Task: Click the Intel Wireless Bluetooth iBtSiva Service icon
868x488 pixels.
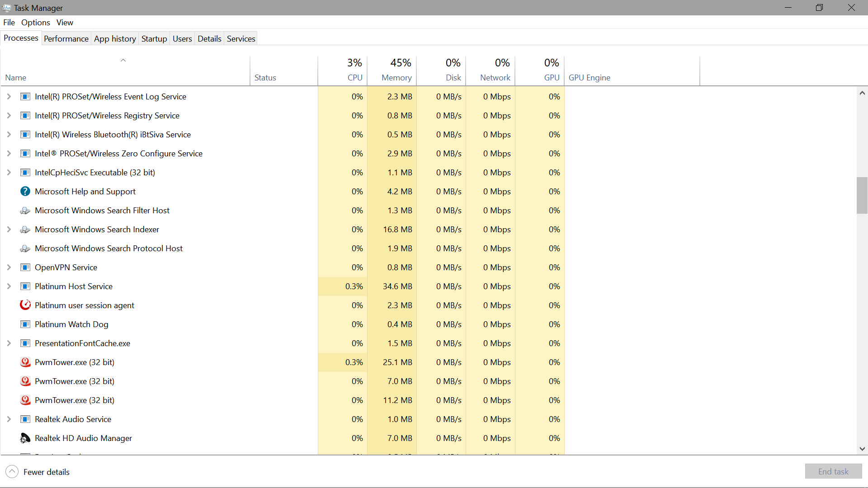Action: click(25, 135)
